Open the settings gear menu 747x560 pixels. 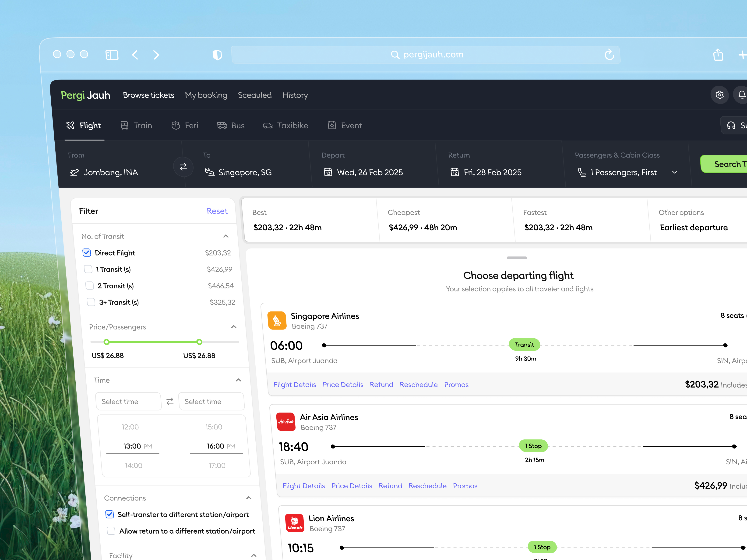coord(720,95)
